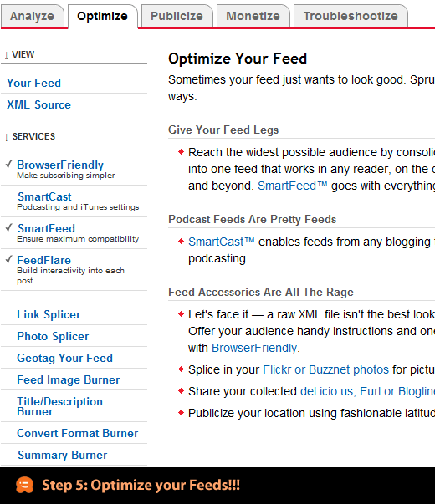Choose Feed Image Burner service
The image size is (435, 504).
pyautogui.click(x=69, y=379)
